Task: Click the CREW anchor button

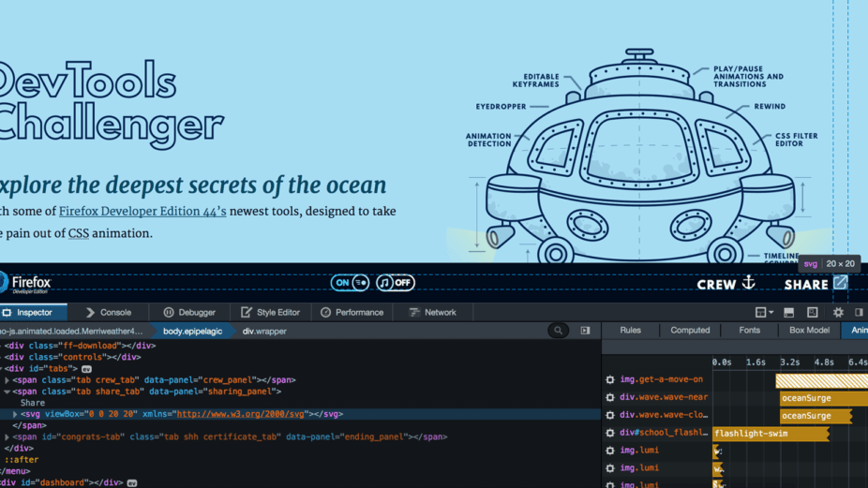Action: click(726, 284)
